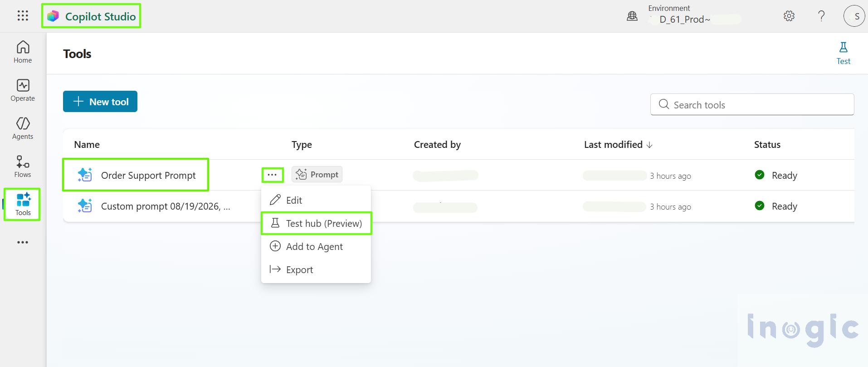Viewport: 868px width, 367px height.
Task: Open more options for Order Support Prompt
Action: pyautogui.click(x=272, y=175)
